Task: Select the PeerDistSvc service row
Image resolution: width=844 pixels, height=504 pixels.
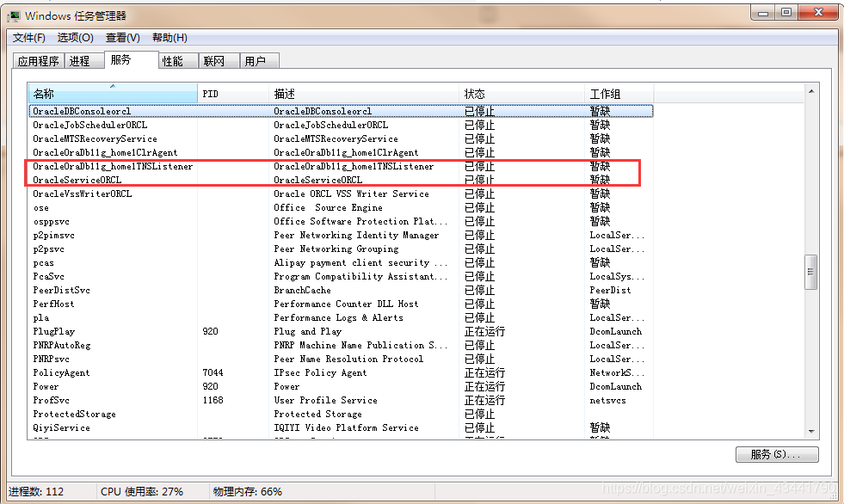Action: tap(341, 291)
